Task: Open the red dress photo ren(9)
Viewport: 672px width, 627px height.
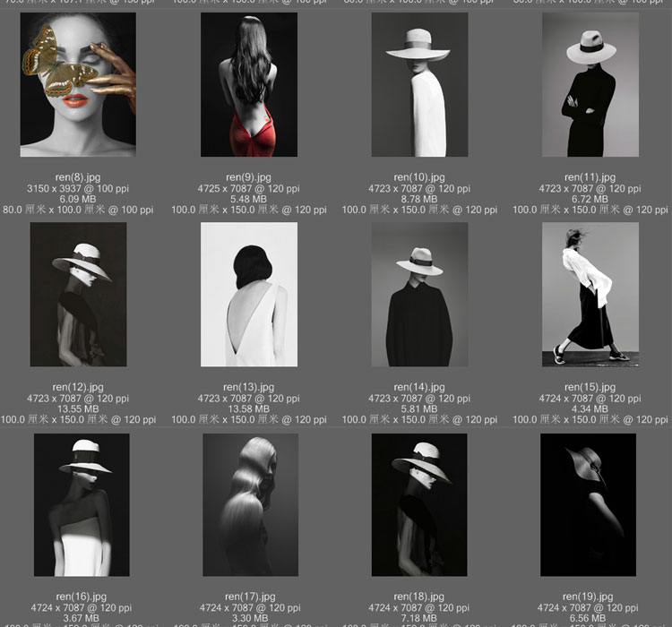Action: (249, 84)
